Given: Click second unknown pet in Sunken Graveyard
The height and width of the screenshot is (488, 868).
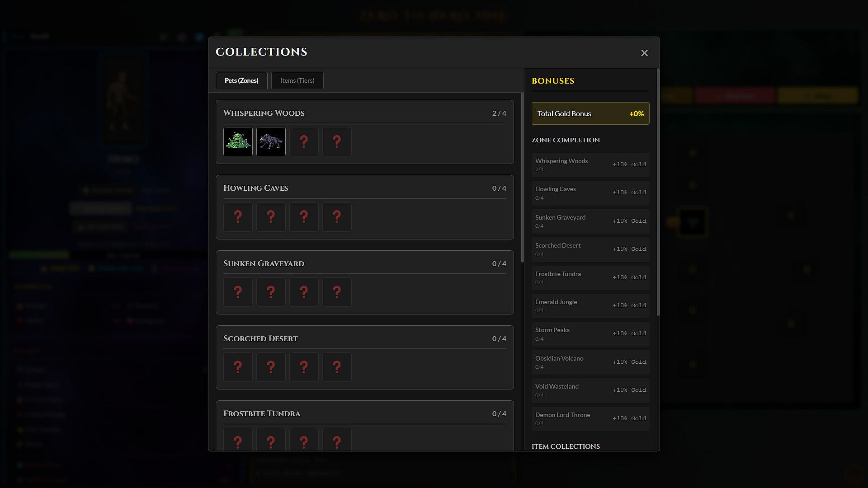Looking at the screenshot, I should tap(271, 292).
